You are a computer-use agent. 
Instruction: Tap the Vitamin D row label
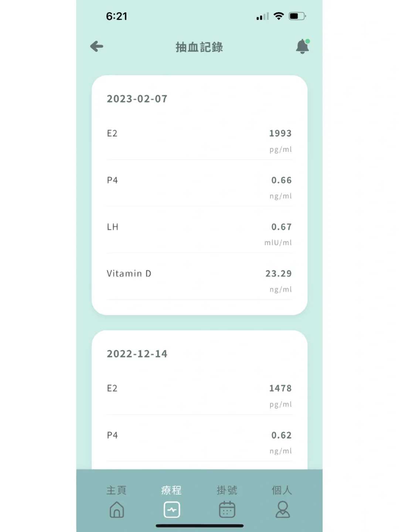(x=129, y=274)
